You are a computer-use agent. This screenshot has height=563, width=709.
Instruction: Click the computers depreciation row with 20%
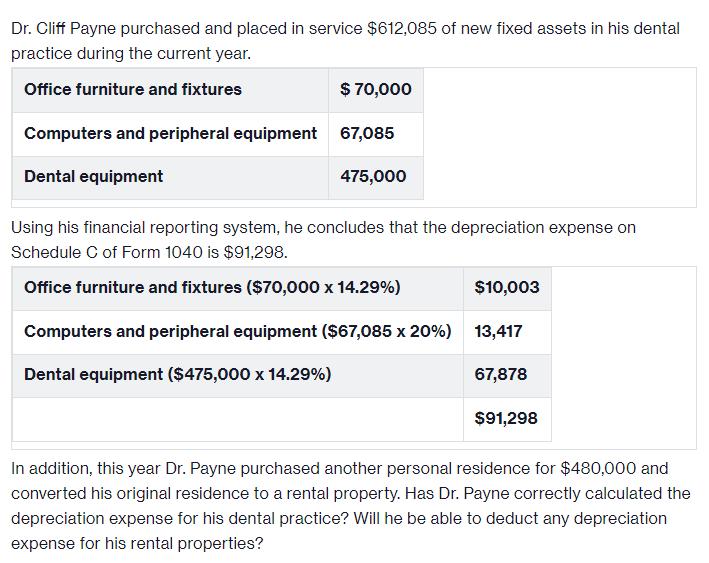(237, 331)
